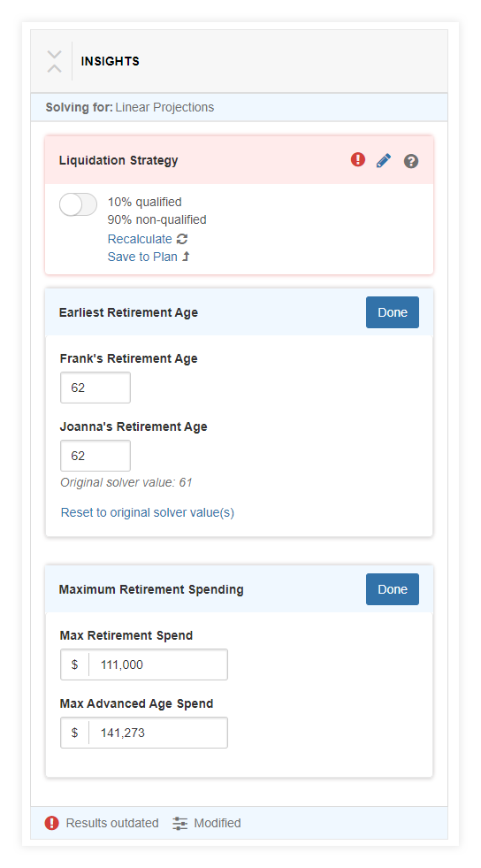481x868 pixels.
Task: Click Done on Earliest Retirement Age
Action: pyautogui.click(x=393, y=312)
